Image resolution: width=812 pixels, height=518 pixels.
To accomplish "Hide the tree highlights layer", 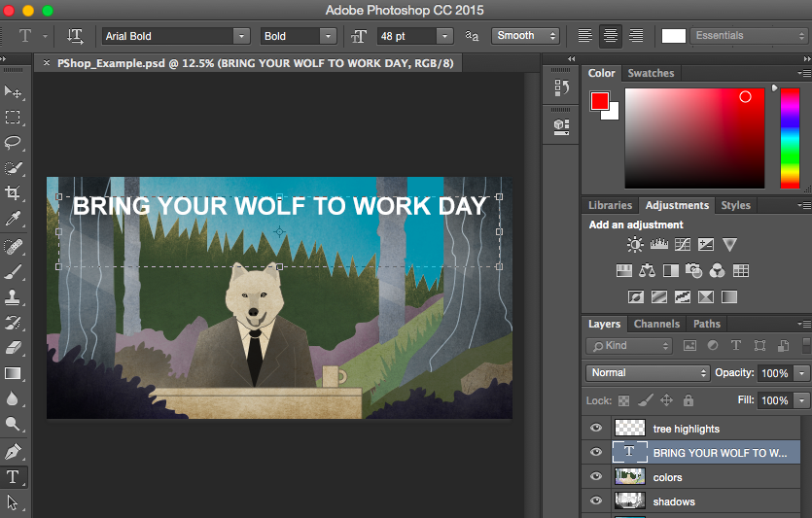I will coord(596,429).
